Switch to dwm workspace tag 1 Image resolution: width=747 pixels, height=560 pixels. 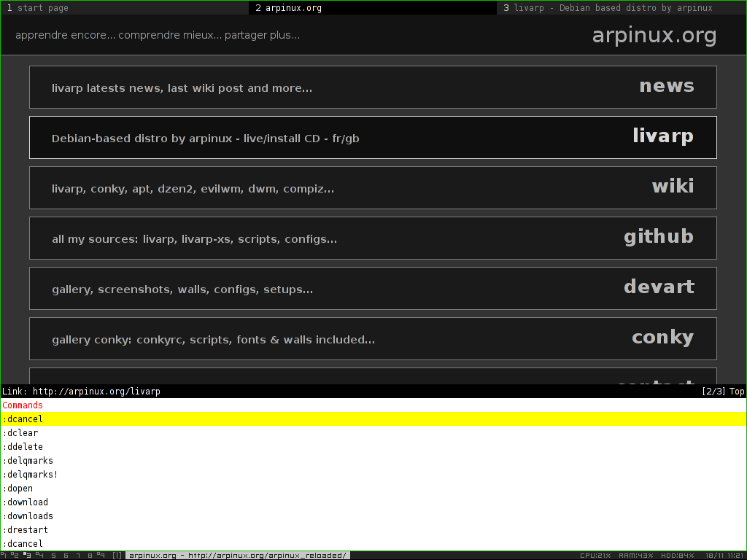(x=4, y=555)
